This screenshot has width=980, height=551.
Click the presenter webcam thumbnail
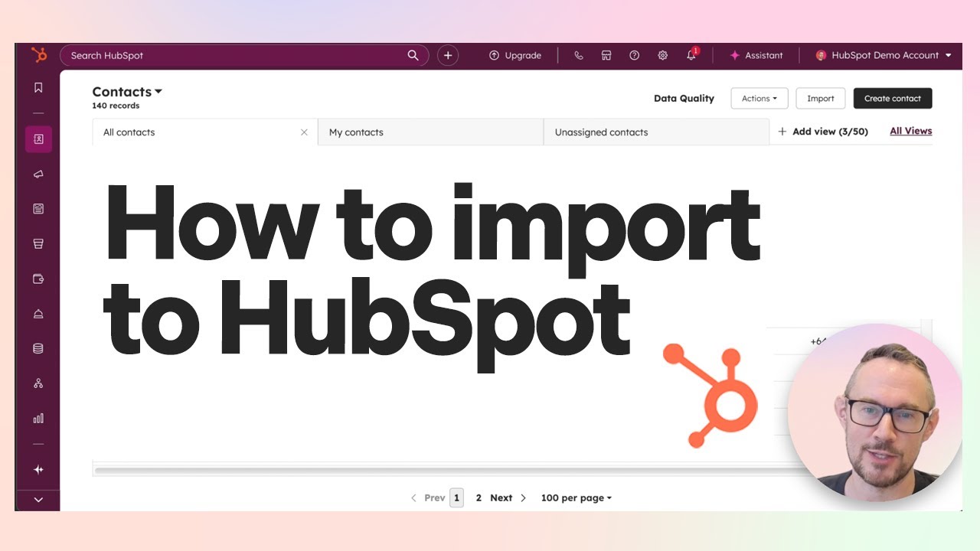[875, 412]
